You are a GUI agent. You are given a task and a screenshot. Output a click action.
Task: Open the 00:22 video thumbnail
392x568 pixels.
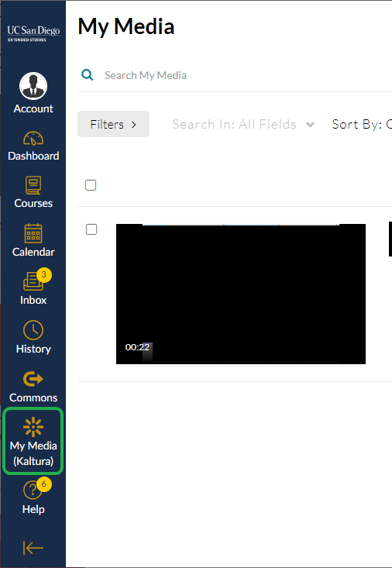click(241, 294)
